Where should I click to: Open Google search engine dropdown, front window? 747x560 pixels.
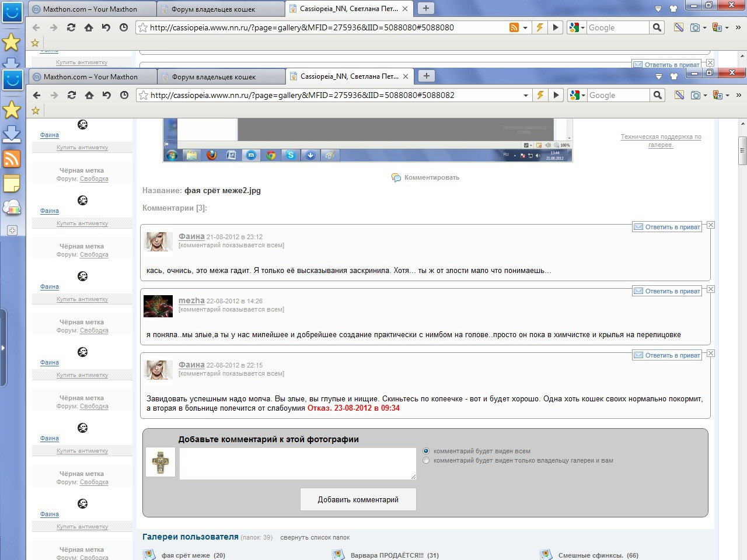coord(583,95)
